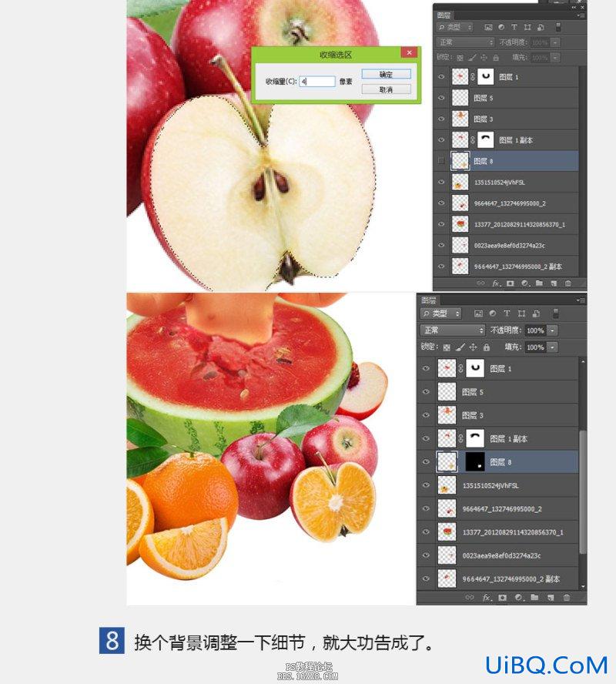Click mask link chain icon on 图层 1 副本 in lower panel
616x684 pixels.
pos(460,438)
